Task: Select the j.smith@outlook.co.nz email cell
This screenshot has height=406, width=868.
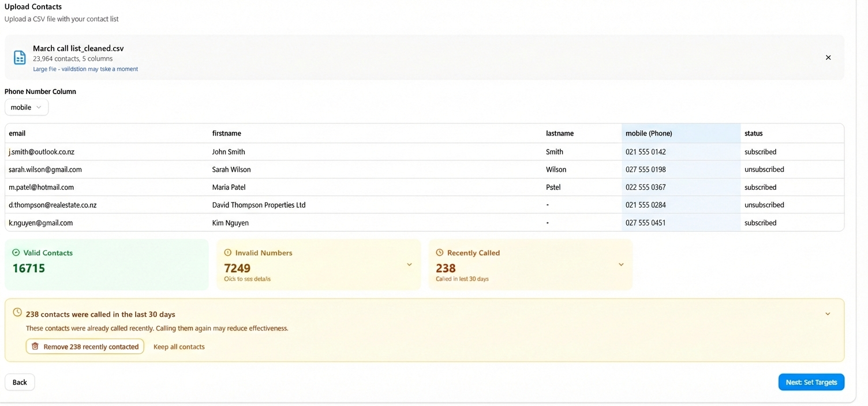Action: pos(42,152)
